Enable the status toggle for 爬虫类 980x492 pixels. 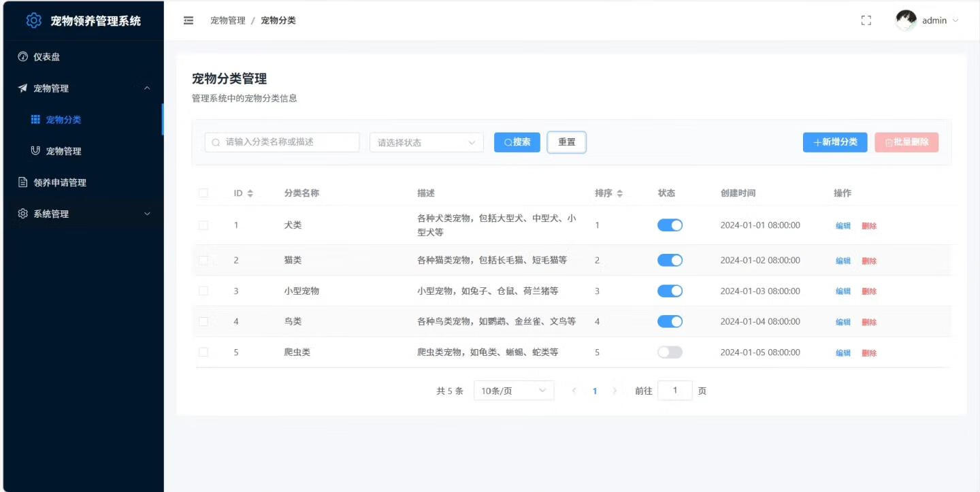[x=670, y=352]
